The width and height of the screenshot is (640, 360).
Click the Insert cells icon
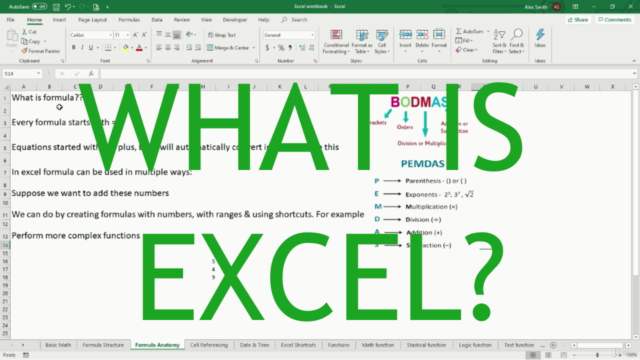click(405, 35)
